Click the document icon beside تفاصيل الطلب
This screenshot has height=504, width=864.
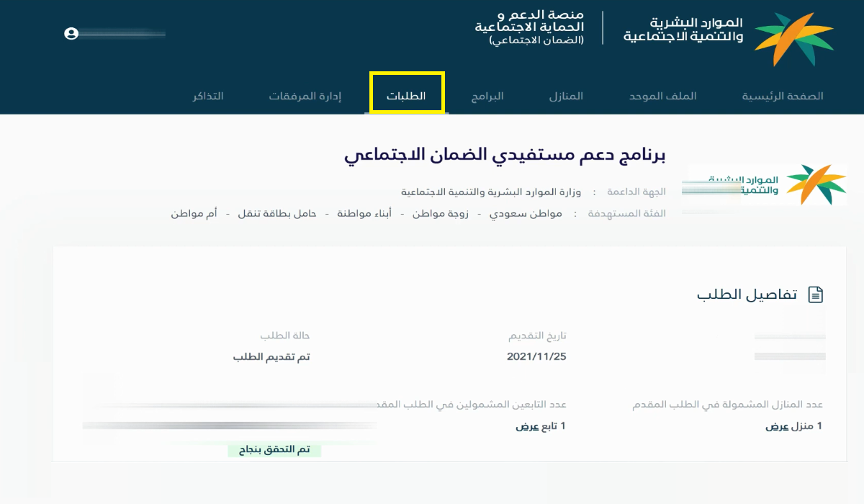[x=815, y=294]
